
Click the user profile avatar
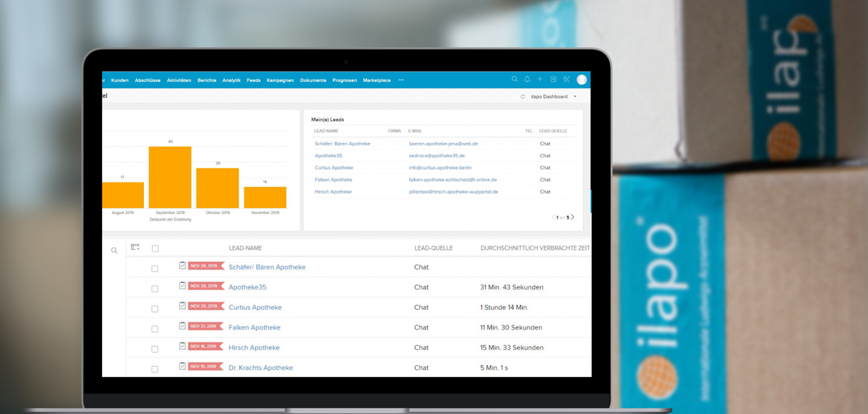(x=582, y=80)
